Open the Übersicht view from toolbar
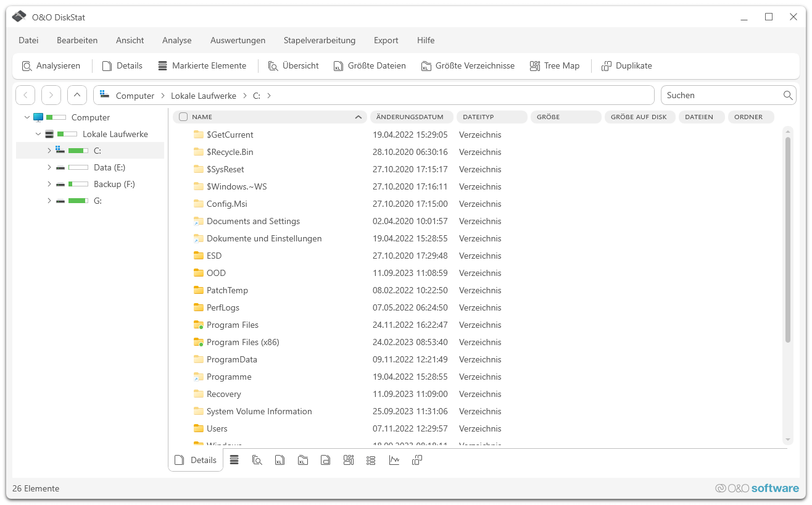This screenshot has width=812, height=505. 293,65
